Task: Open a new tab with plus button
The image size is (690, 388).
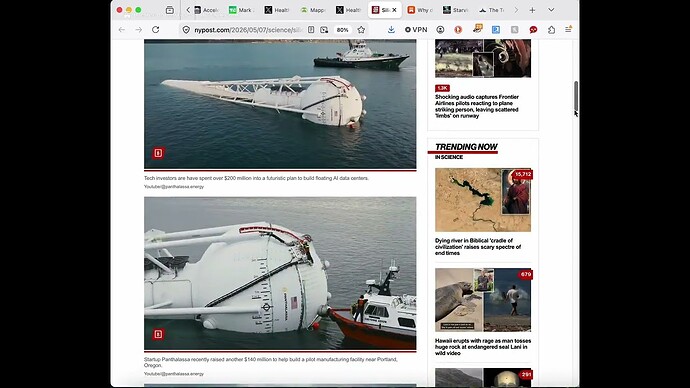Action: point(532,10)
